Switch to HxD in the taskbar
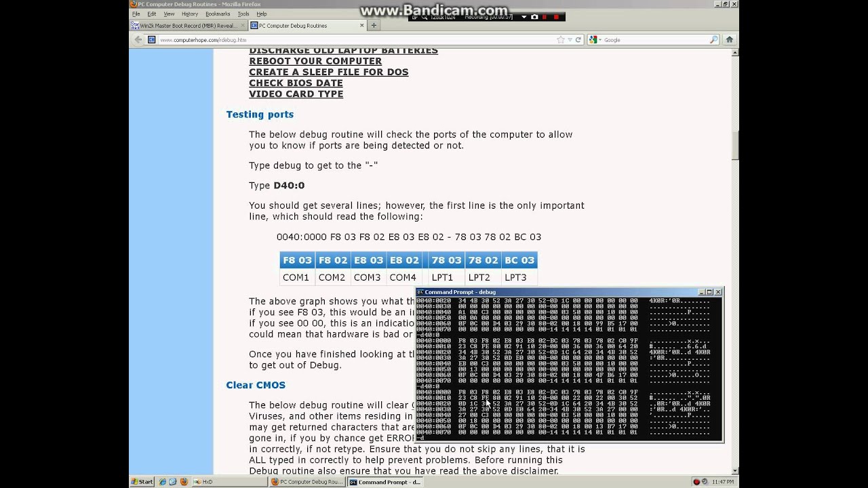Screen dimensions: 868x488 pos(231,482)
